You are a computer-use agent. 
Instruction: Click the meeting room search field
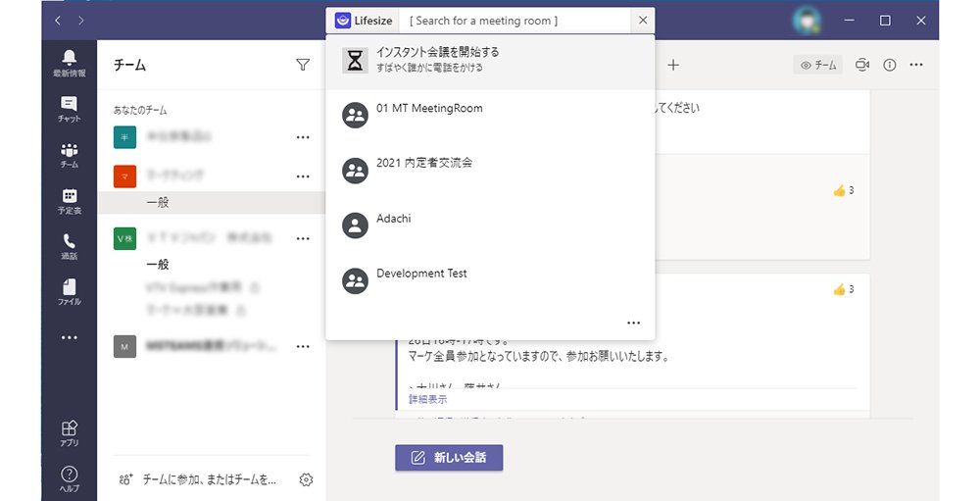(x=516, y=21)
